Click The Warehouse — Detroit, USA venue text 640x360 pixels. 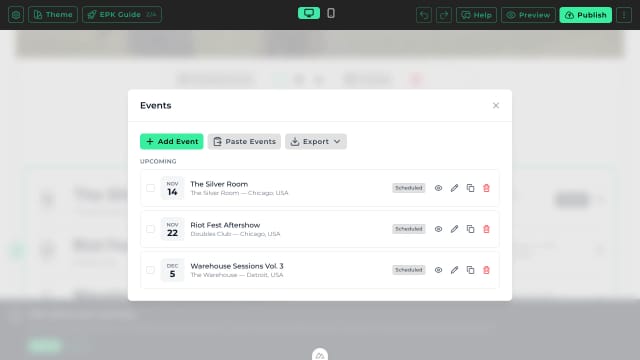click(237, 275)
